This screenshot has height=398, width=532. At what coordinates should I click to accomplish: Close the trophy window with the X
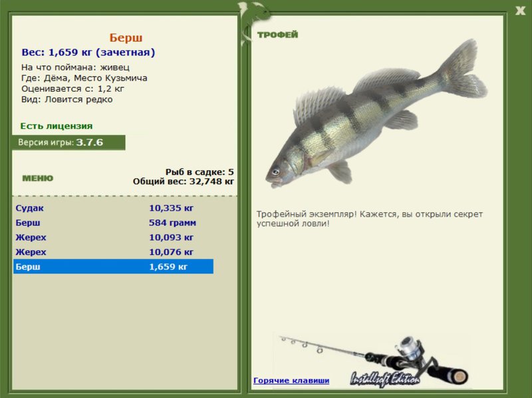pos(520,10)
